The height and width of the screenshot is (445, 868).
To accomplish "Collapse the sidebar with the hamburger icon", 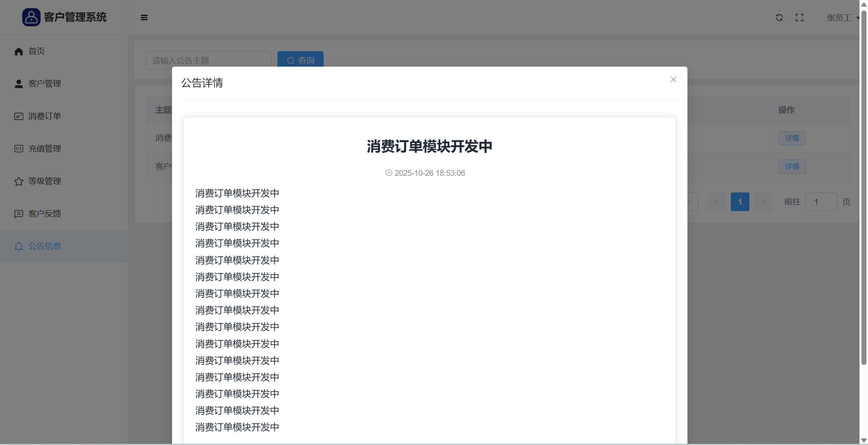I will [144, 18].
